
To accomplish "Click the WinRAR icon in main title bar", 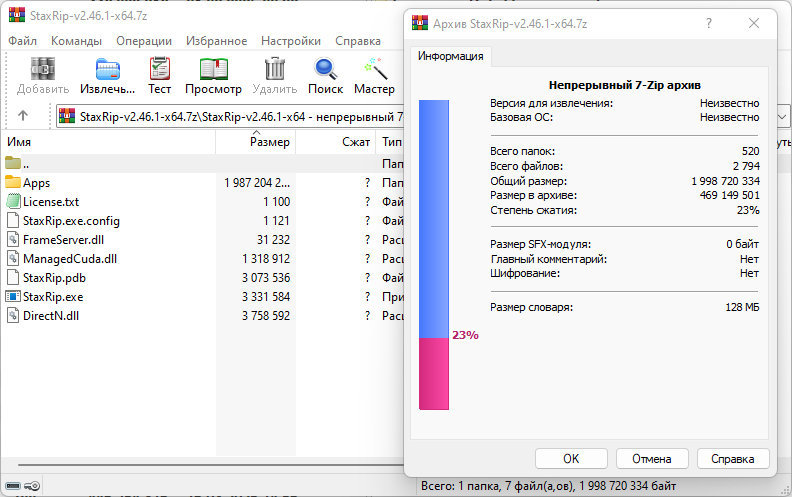I will pyautogui.click(x=17, y=15).
